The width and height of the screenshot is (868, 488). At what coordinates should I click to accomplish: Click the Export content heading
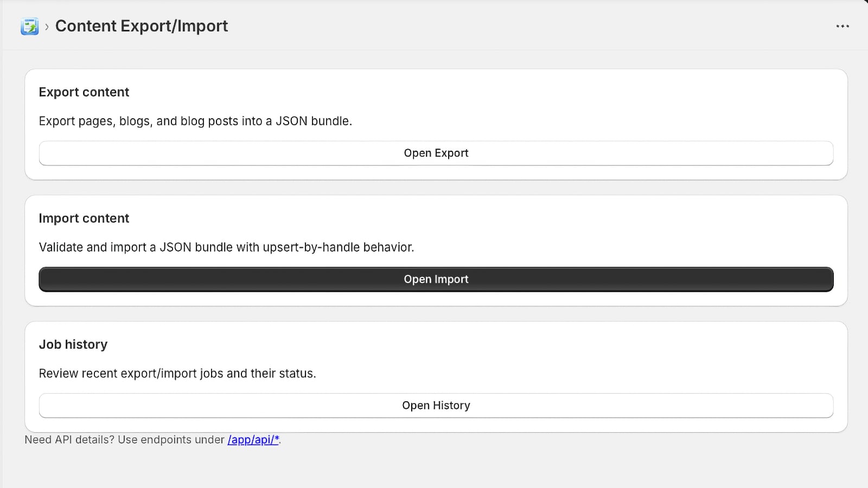click(x=84, y=92)
